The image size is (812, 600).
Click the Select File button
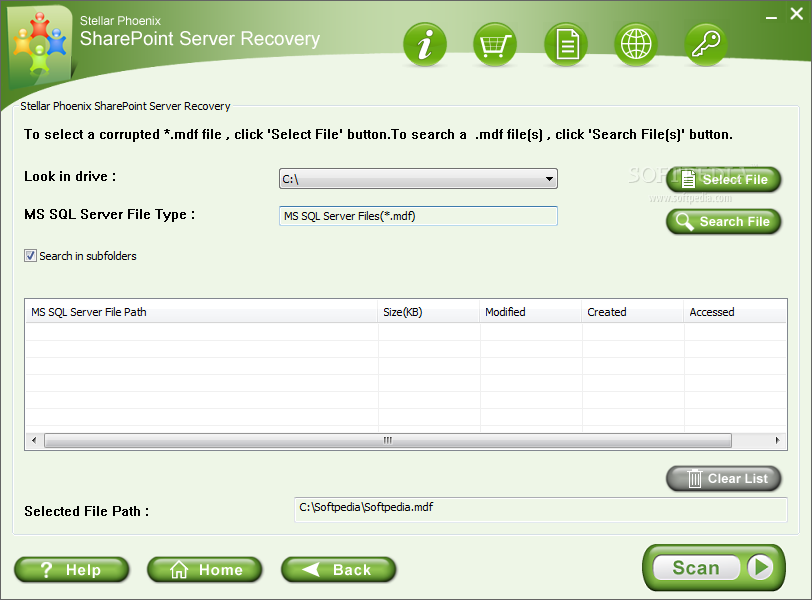(x=723, y=180)
